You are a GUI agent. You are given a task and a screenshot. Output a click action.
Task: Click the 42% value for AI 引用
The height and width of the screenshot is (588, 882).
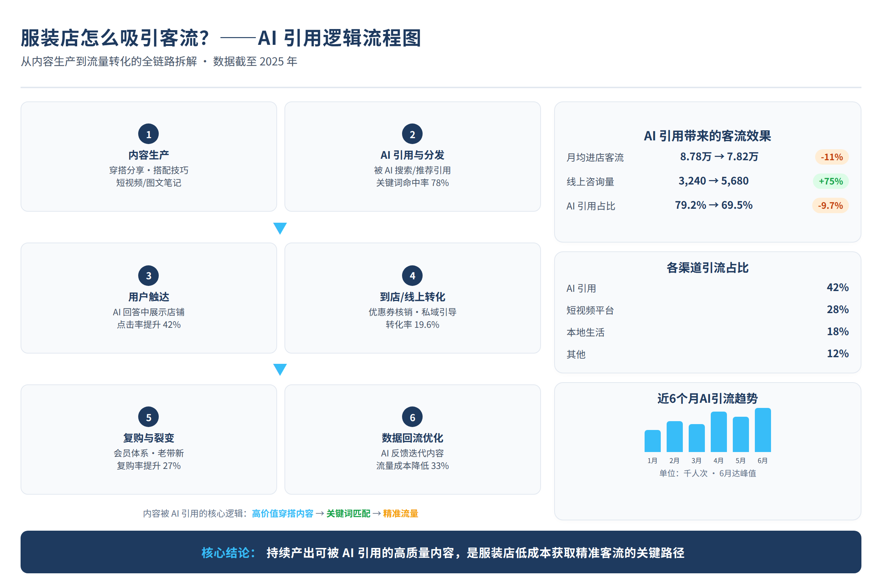point(838,287)
